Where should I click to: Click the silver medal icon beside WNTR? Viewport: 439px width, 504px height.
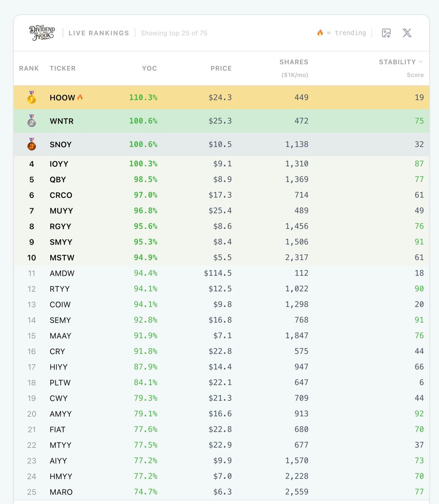pyautogui.click(x=31, y=121)
